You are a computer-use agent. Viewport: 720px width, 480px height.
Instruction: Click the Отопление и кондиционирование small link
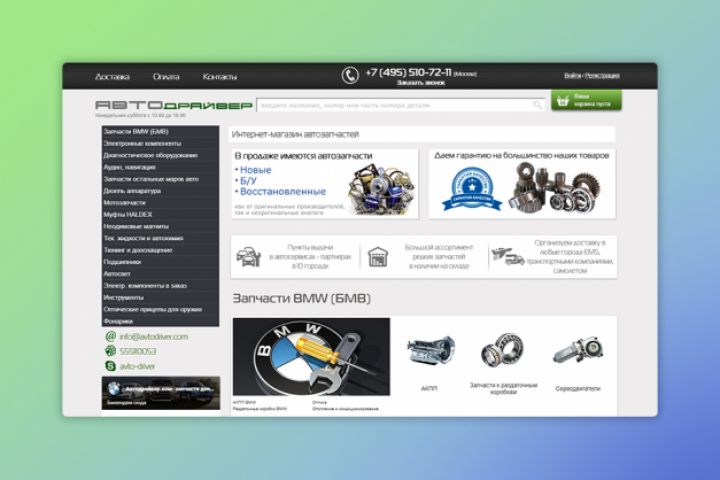[345, 408]
